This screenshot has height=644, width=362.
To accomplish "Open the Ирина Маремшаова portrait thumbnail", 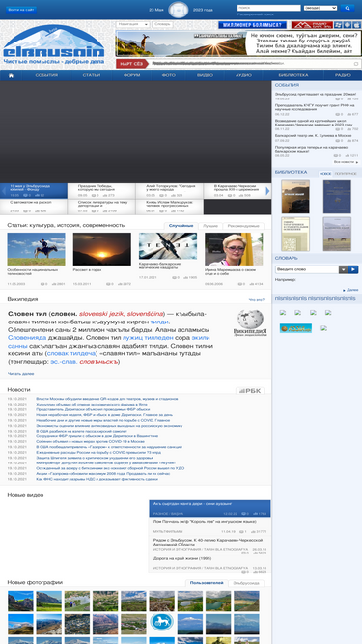I will pyautogui.click(x=234, y=249).
